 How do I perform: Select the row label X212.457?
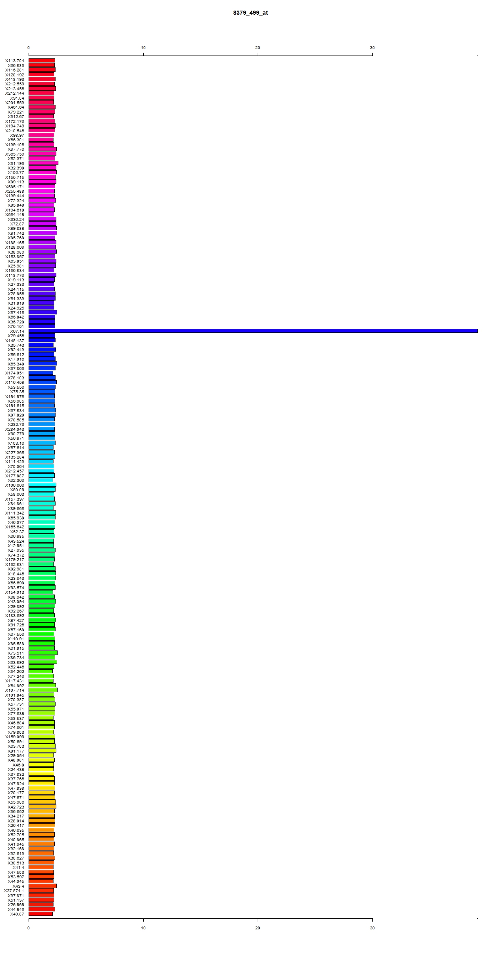[x=15, y=471]
